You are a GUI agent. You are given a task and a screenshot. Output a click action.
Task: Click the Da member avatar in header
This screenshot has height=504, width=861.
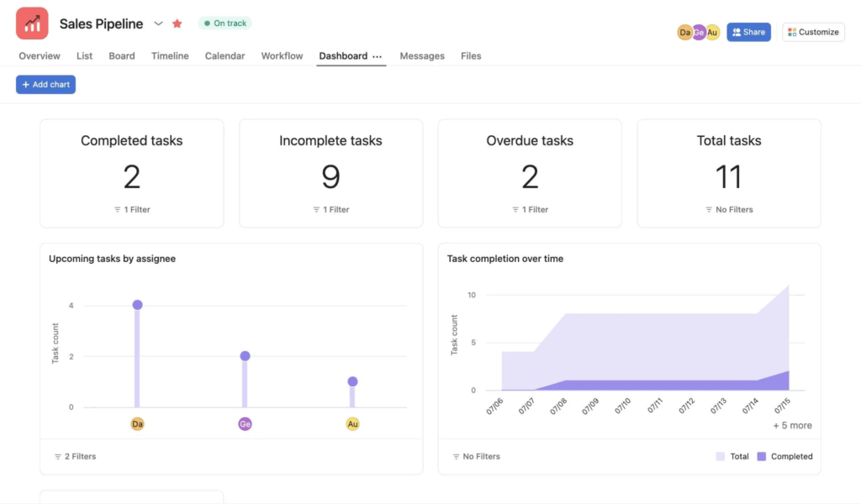tap(684, 33)
